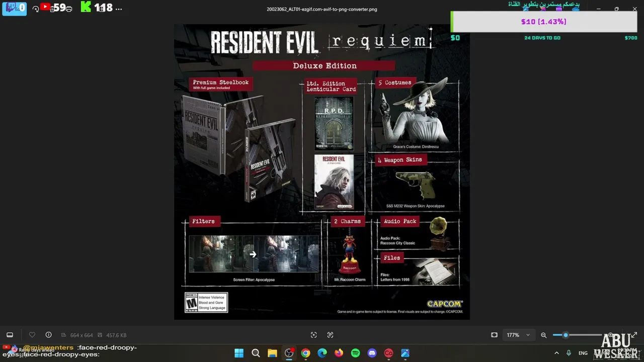Print the image with the printer icon
Screen dimensions: 644x362
69,9
